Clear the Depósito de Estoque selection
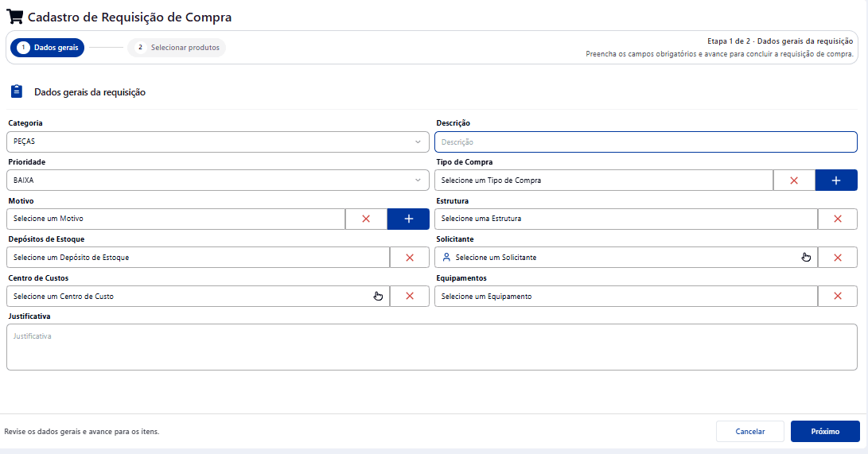This screenshot has width=868, height=454. [410, 258]
